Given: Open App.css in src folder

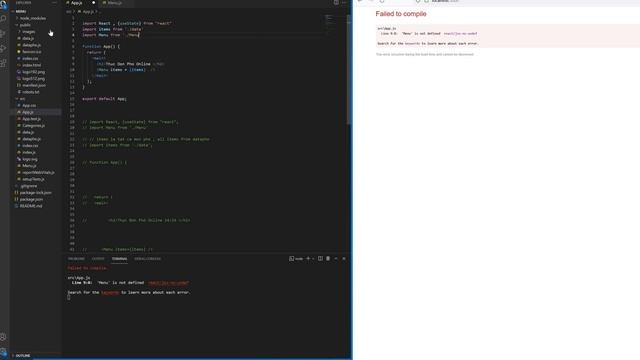Looking at the screenshot, I should click(x=29, y=105).
